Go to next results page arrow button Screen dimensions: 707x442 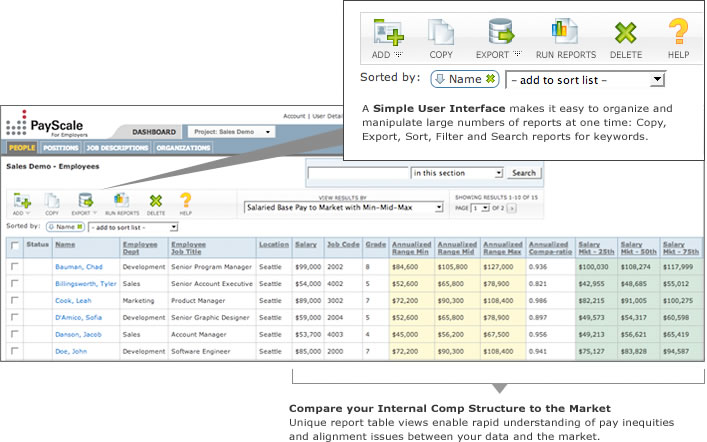pos(511,208)
